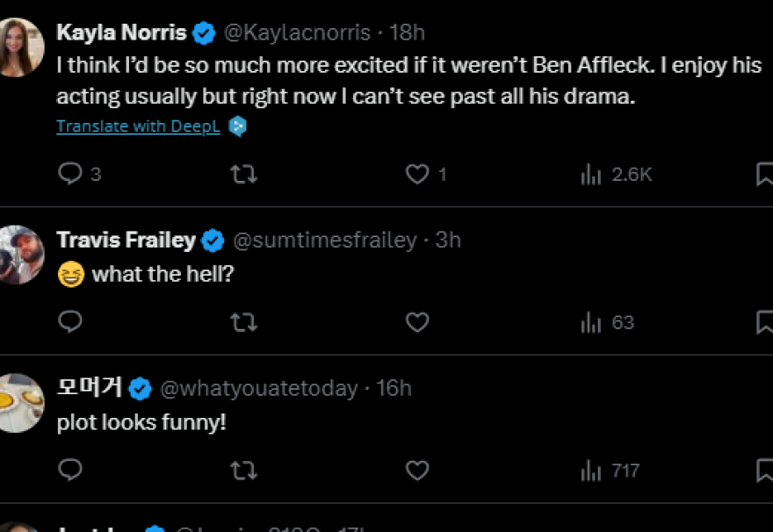This screenshot has height=532, width=773.
Task: Open the 16h timestamp link
Action: (394, 388)
